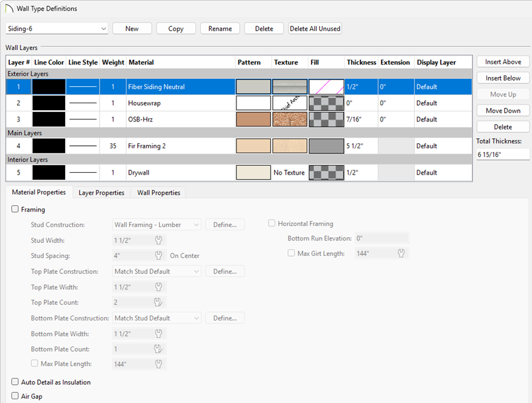Toggle Max Girt Length checkbox
The image size is (532, 403).
point(291,253)
